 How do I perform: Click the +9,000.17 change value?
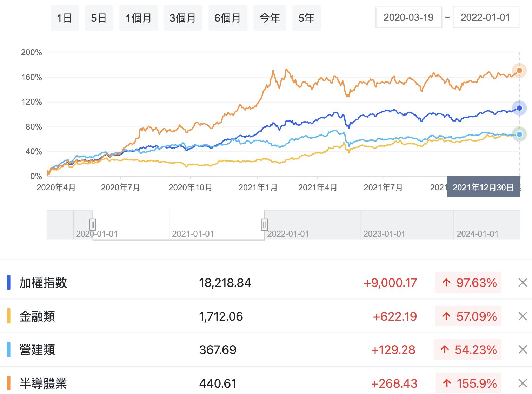point(390,283)
